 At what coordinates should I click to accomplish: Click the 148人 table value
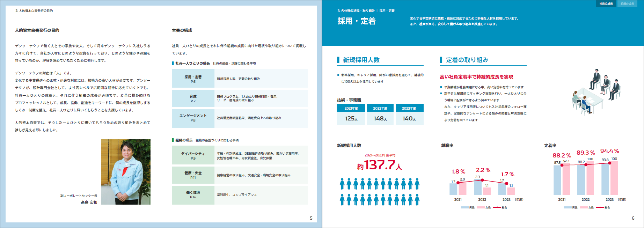[380, 119]
